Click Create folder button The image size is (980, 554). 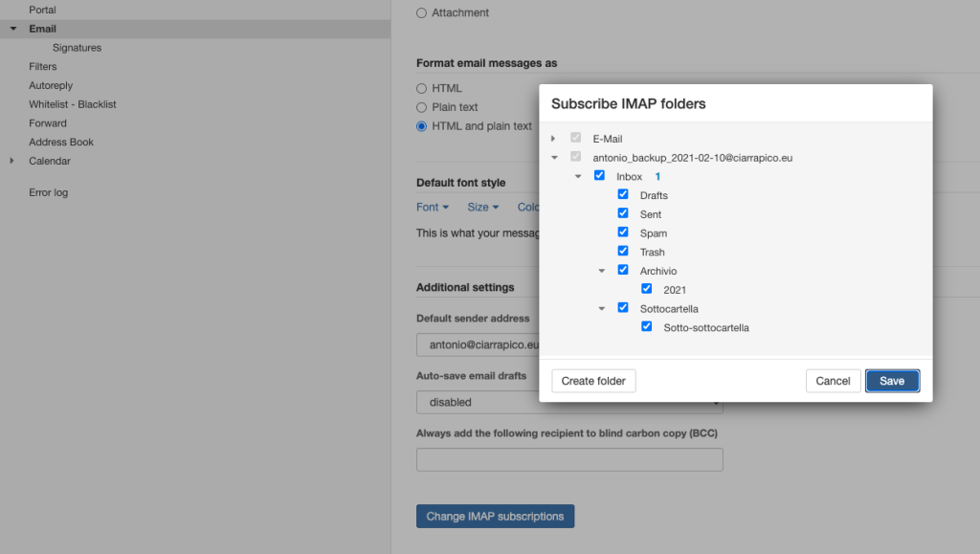[x=593, y=381]
